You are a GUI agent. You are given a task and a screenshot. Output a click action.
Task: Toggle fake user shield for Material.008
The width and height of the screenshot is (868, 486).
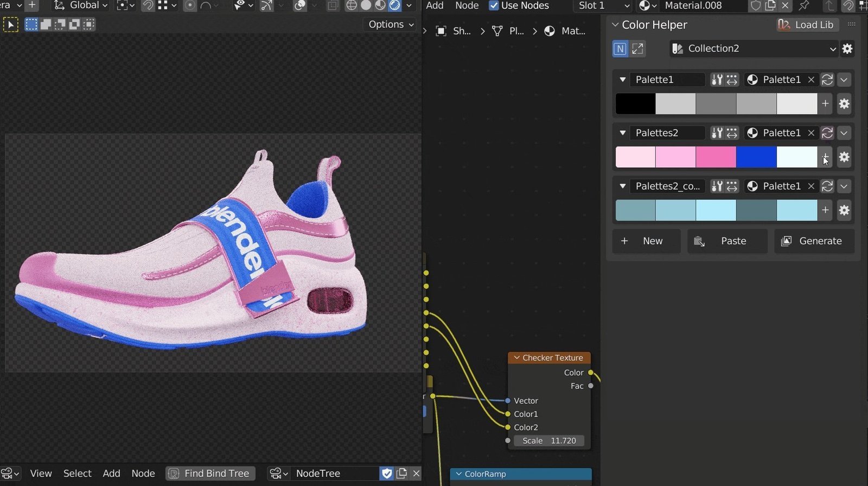tap(756, 5)
